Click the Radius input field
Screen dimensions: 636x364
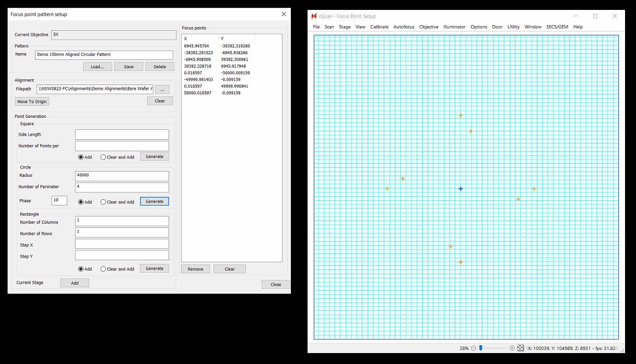(x=122, y=176)
